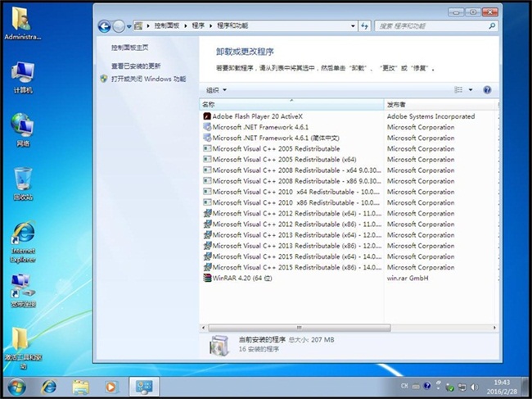Click the keyboard icon in language bar
Screen dimensions: 532x399
(x=416, y=386)
